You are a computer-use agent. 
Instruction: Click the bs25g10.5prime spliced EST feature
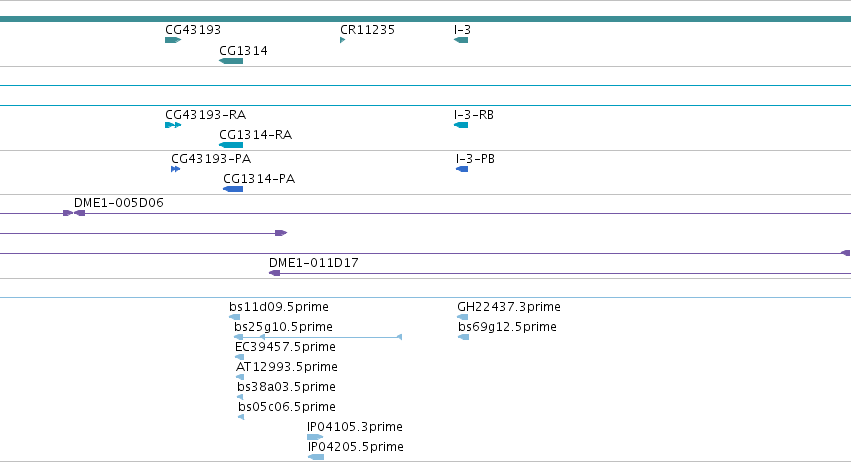click(318, 337)
